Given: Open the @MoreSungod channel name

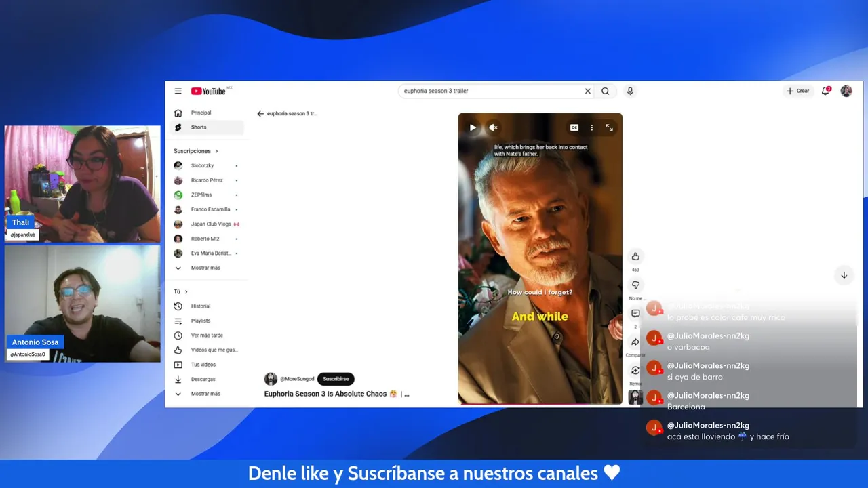Looking at the screenshot, I should [x=297, y=379].
